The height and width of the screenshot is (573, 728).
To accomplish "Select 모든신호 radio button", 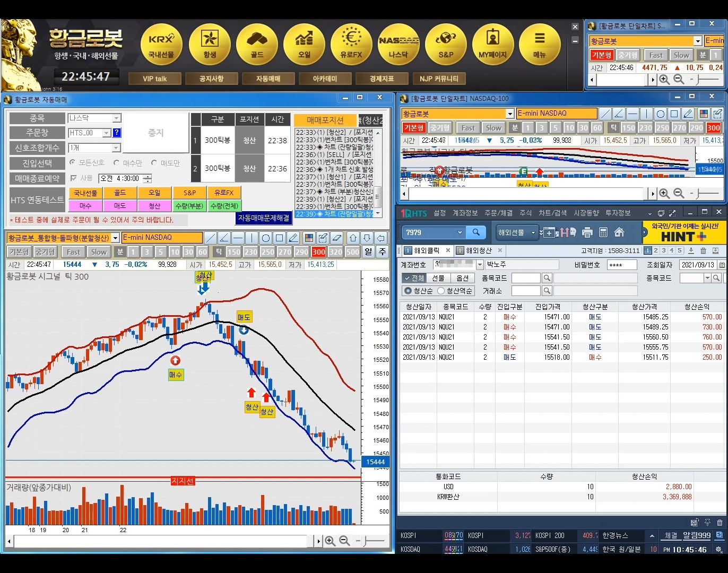I will pyautogui.click(x=73, y=162).
